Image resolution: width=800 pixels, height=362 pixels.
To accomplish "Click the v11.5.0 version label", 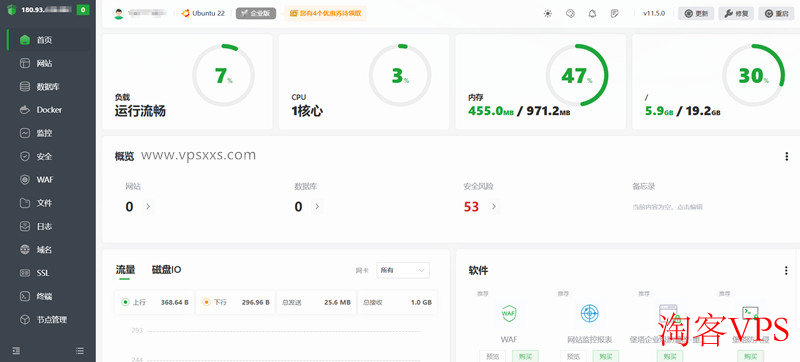I will click(654, 14).
